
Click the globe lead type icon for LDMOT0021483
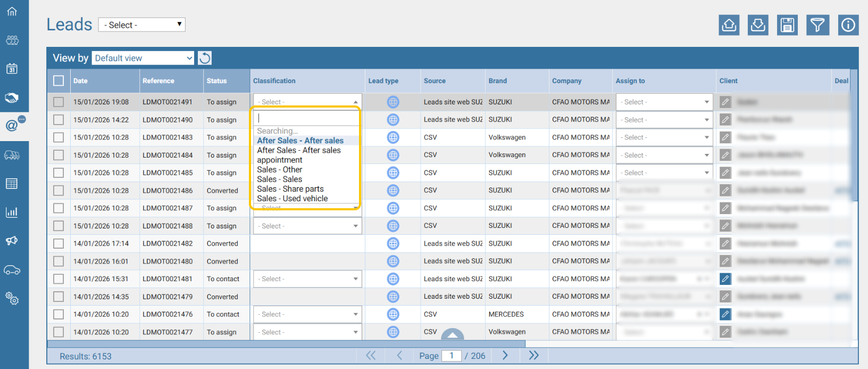[393, 137]
